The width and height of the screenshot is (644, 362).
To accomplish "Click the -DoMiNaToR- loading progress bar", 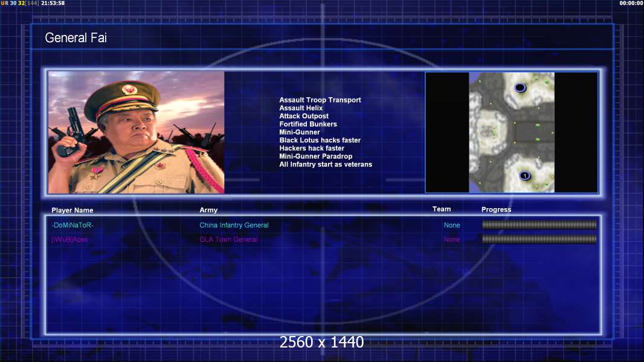I will pos(539,224).
